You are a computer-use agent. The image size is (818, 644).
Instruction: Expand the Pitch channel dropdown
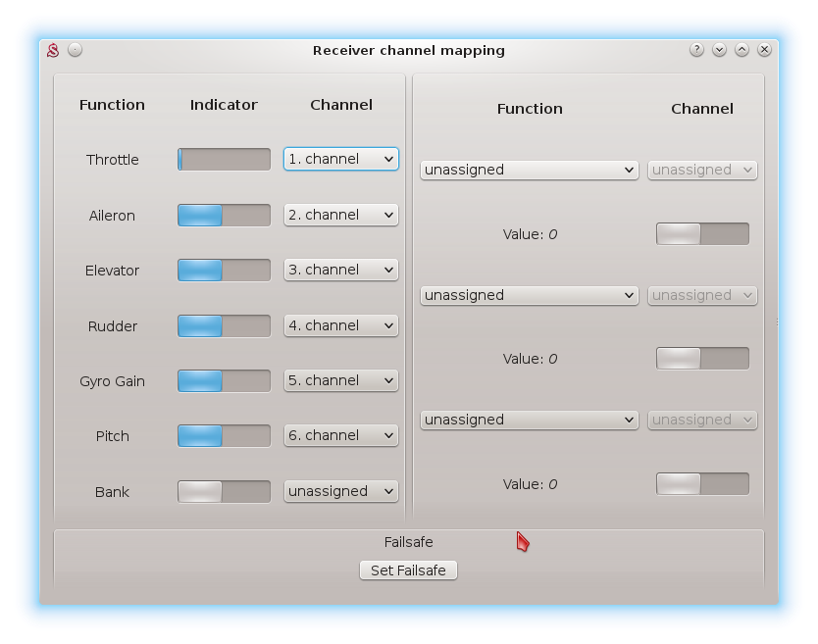(x=340, y=435)
